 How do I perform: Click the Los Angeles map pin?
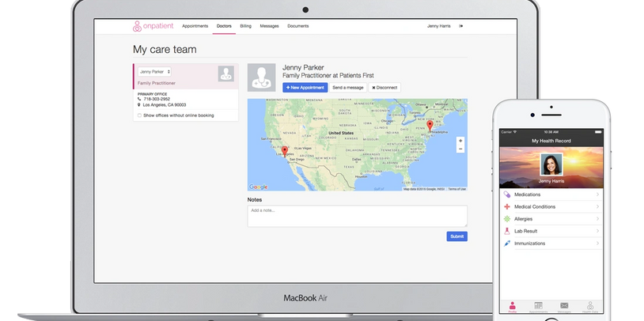285,150
